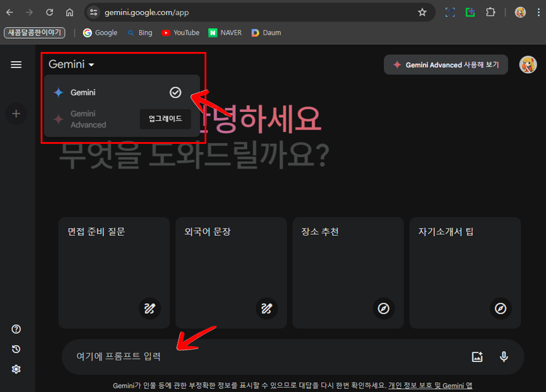The height and width of the screenshot is (392, 546).
Task: Open the settings gear icon
Action: 16,369
